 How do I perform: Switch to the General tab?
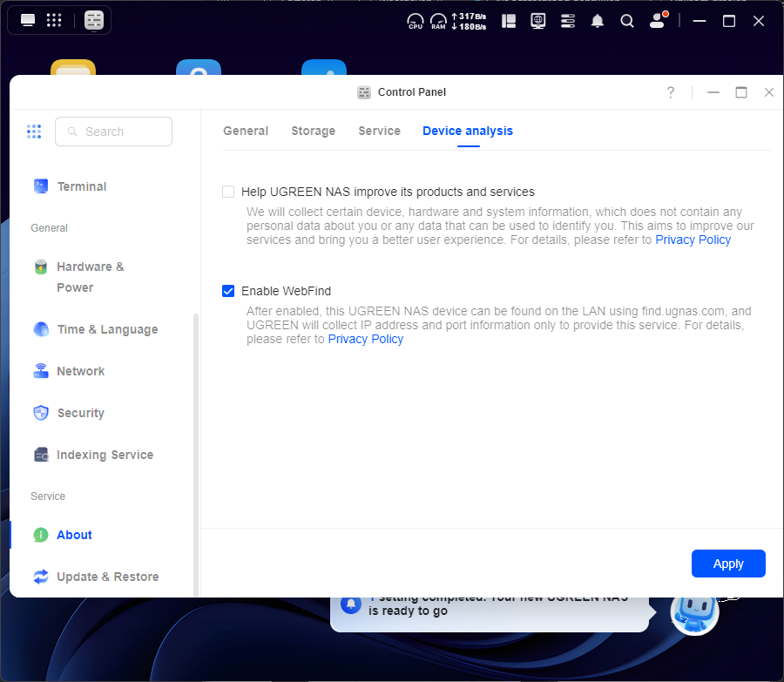coord(246,131)
